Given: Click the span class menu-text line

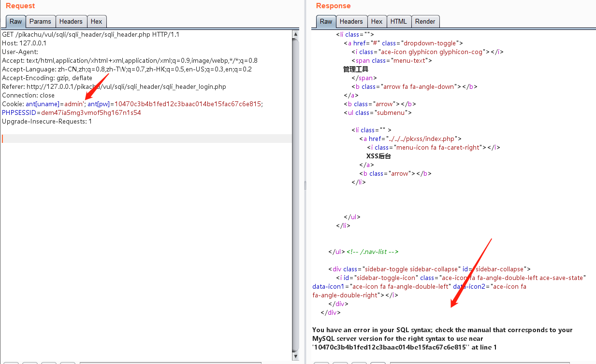Looking at the screenshot, I should 392,60.
